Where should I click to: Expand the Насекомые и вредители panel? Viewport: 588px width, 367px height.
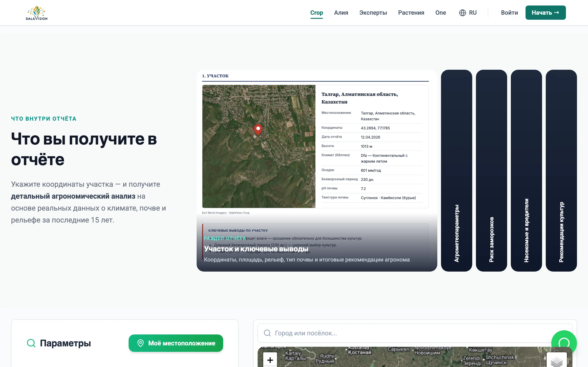pos(526,170)
